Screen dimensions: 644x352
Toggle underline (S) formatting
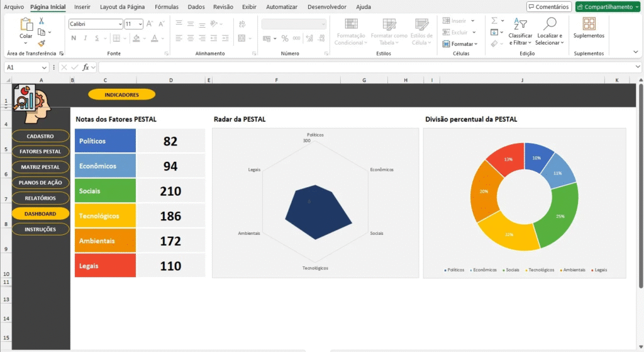coord(95,38)
